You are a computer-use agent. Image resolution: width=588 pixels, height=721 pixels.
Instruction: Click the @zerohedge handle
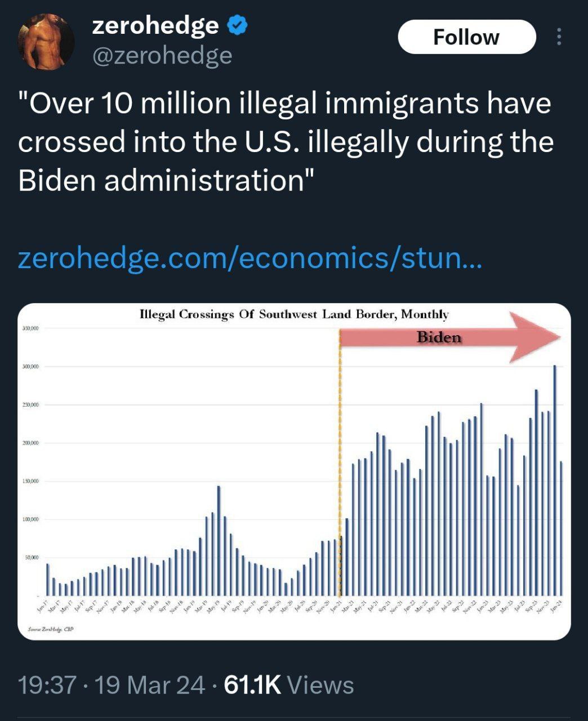point(162,55)
